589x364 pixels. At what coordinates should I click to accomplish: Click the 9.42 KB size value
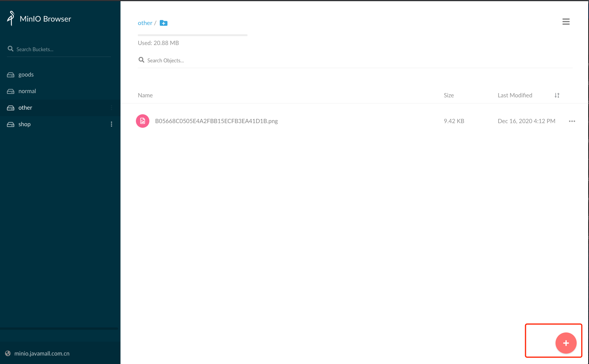(454, 121)
